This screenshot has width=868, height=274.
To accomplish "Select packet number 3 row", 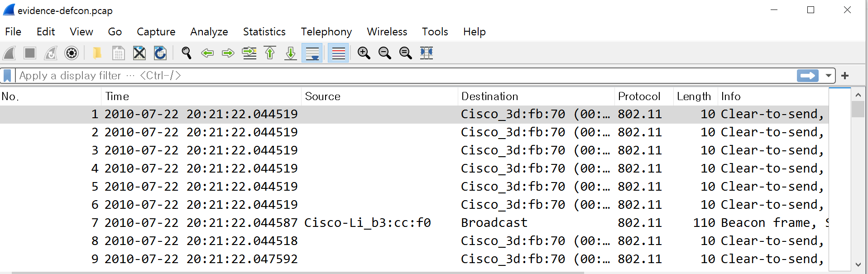I will tap(414, 150).
